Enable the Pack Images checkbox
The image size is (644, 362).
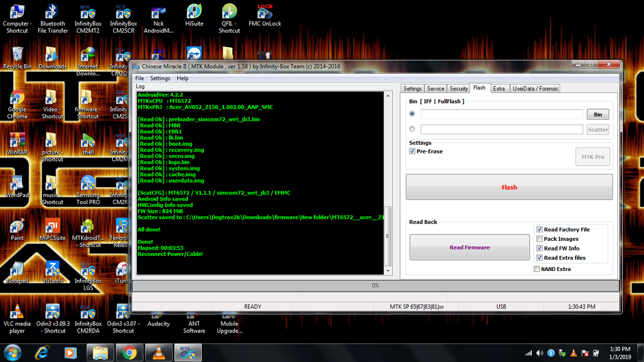[539, 239]
